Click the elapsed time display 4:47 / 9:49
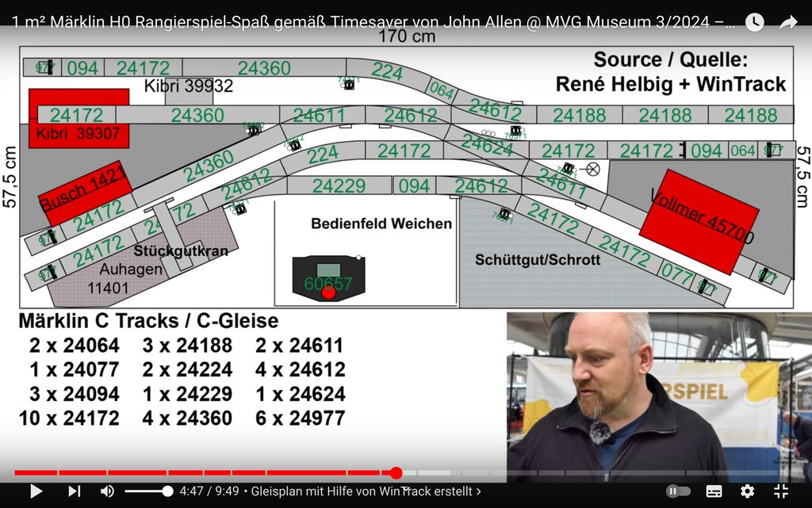Viewport: 812px width, 508px height. point(209,491)
